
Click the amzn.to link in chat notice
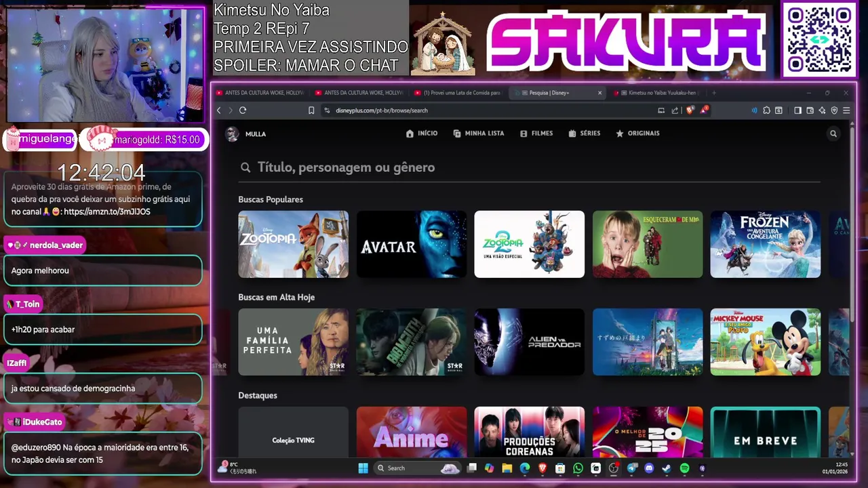[x=106, y=212]
